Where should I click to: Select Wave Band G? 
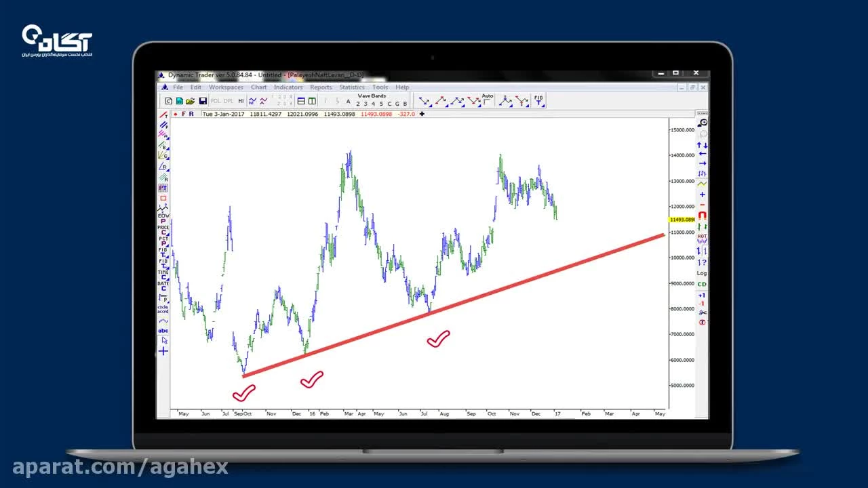(397, 104)
